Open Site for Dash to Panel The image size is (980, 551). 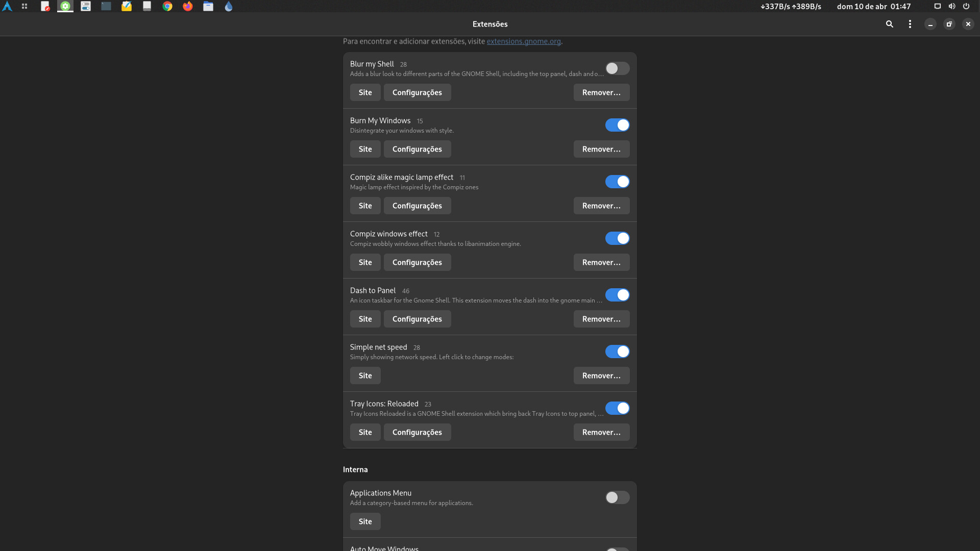click(365, 319)
